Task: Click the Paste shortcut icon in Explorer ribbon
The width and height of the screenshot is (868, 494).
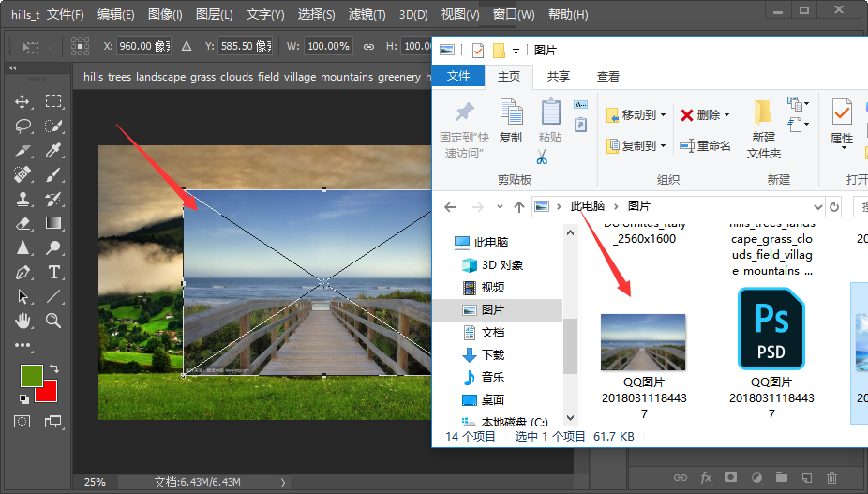Action: coord(580,125)
